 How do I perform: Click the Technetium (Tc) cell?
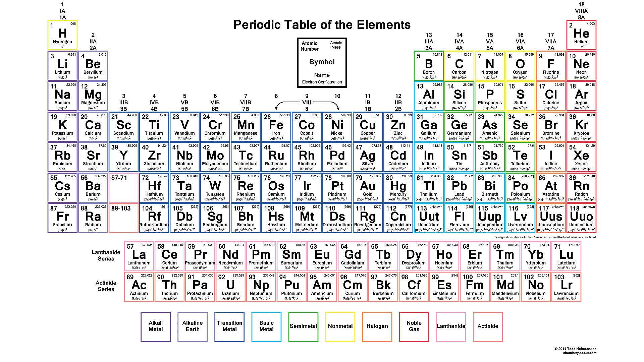pos(246,157)
